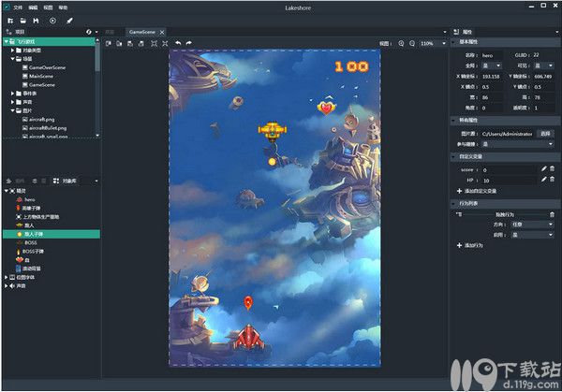The height and width of the screenshot is (392, 562).
Task: Collapse the 图片 folder in project tree
Action: pos(12,110)
